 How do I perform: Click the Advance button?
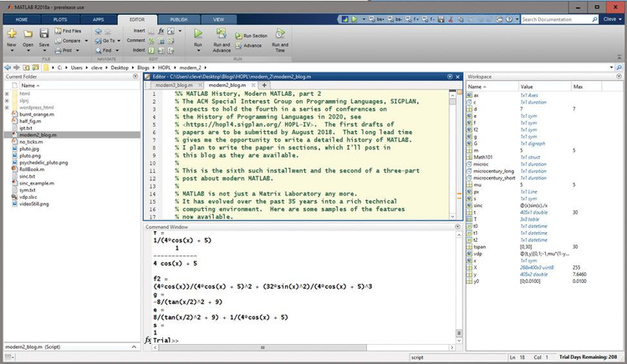coord(248,46)
